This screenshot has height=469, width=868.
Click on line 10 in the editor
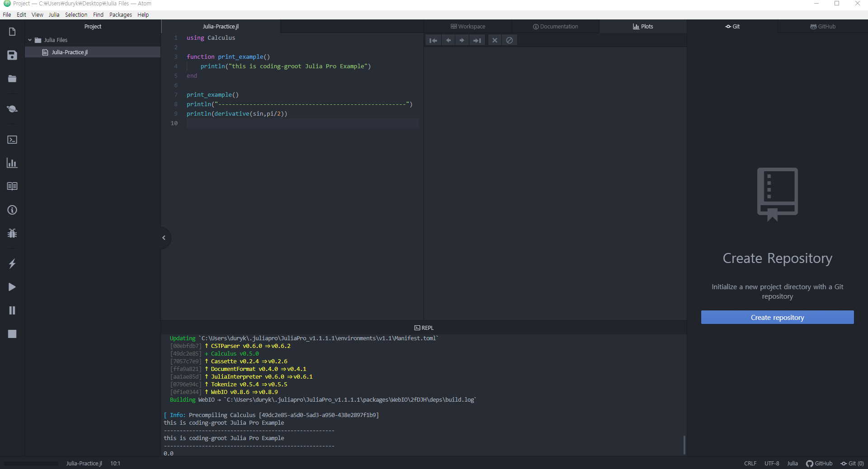coord(302,123)
